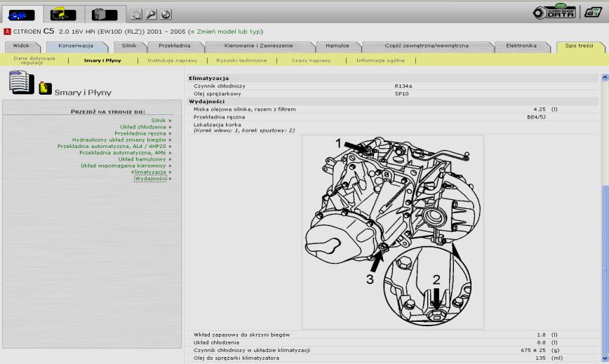Jump to Układ chłodzenia section
This screenshot has height=364, width=609.
[x=143, y=127]
